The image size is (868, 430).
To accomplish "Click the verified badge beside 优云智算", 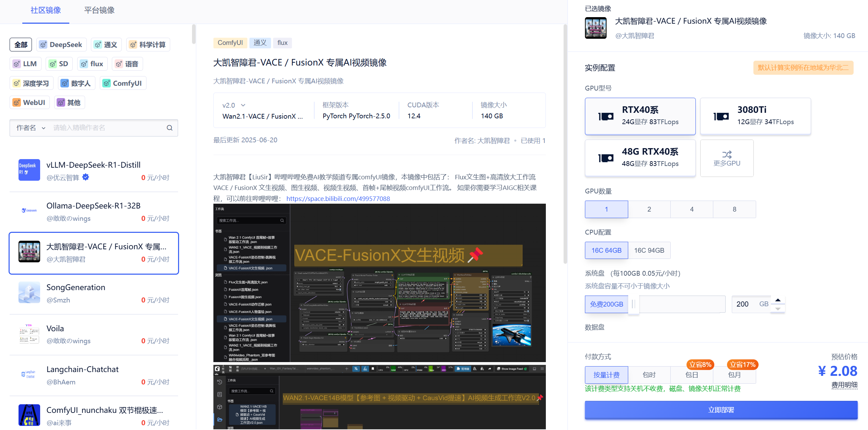I will click(x=86, y=177).
